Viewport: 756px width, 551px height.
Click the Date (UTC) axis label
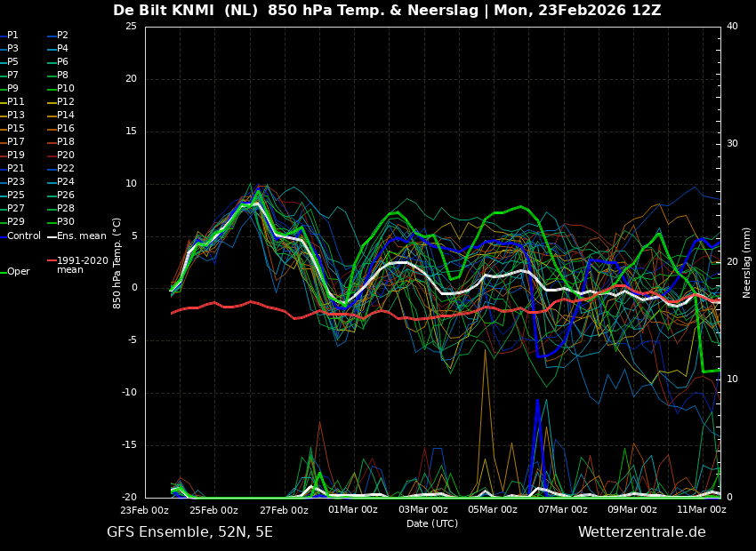pos(432,523)
